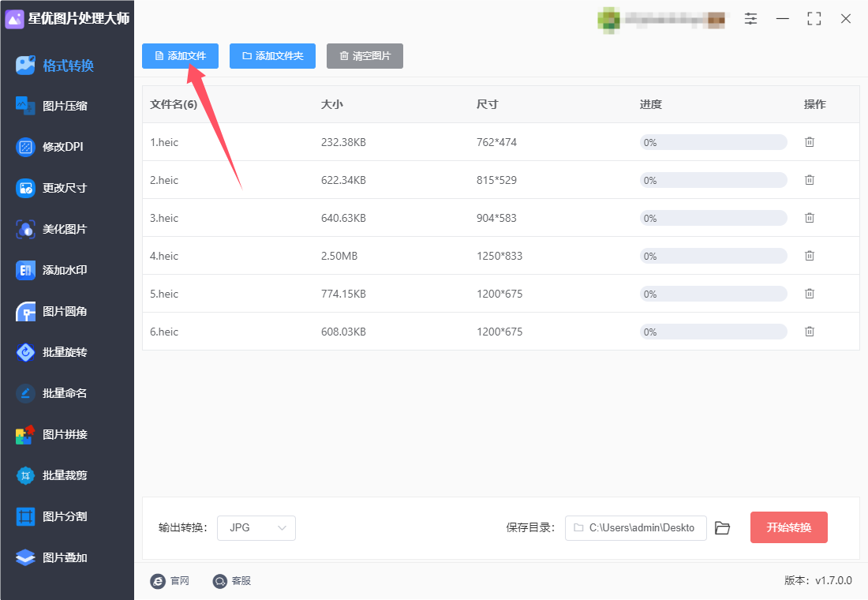Maximize the window with fullscreen icon
The image size is (868, 600).
(814, 19)
